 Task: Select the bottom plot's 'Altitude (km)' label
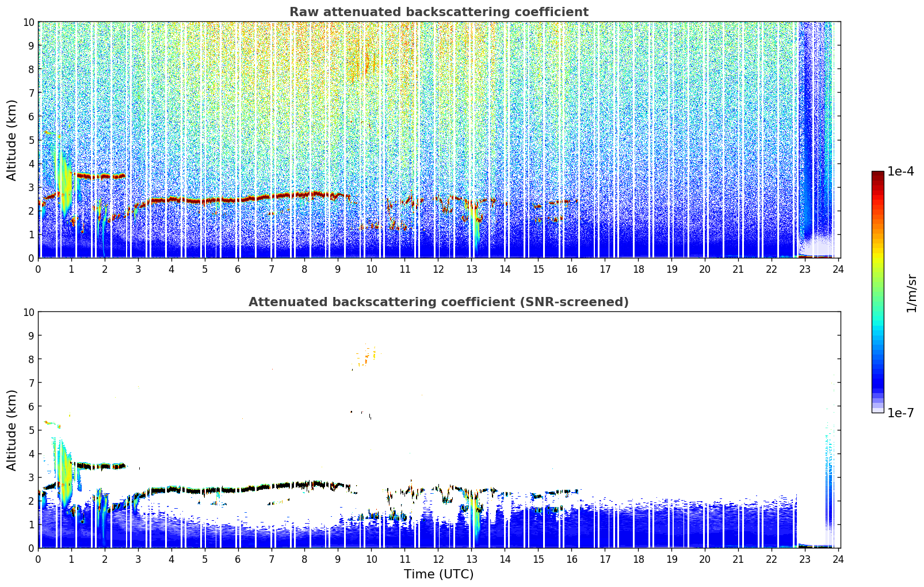click(12, 430)
